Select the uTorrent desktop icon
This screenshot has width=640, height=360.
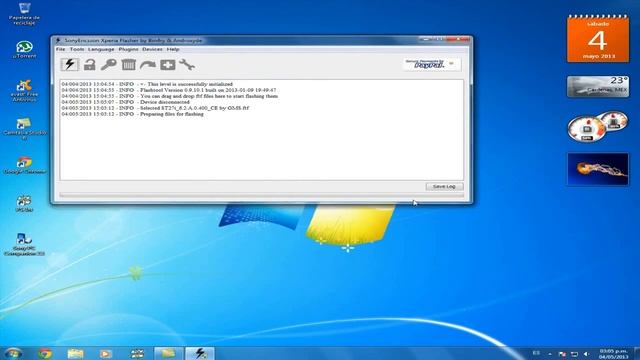click(x=24, y=49)
